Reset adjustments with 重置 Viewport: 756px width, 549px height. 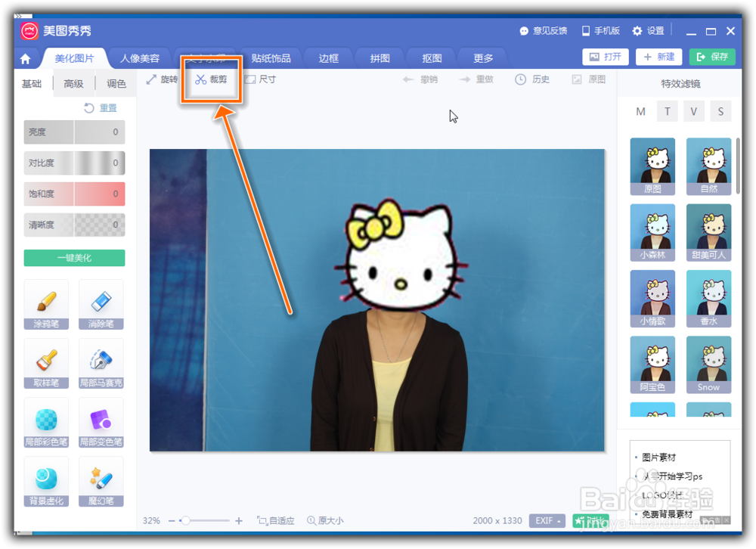[101, 108]
